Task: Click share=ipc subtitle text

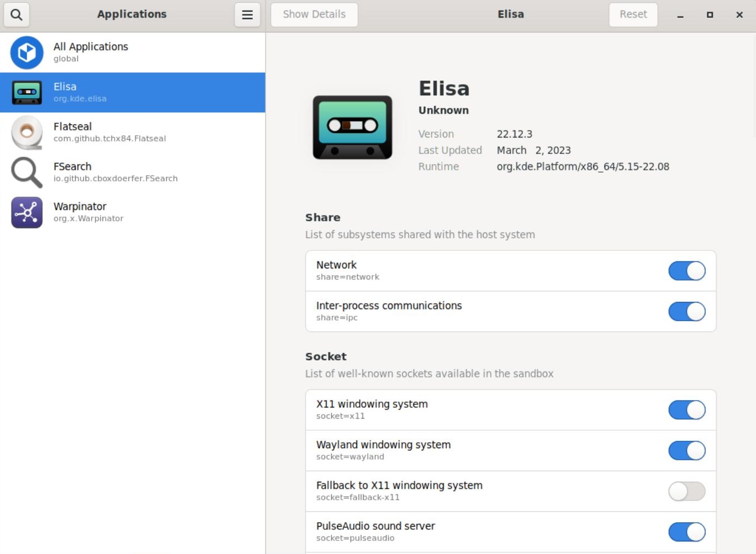Action: click(x=337, y=318)
